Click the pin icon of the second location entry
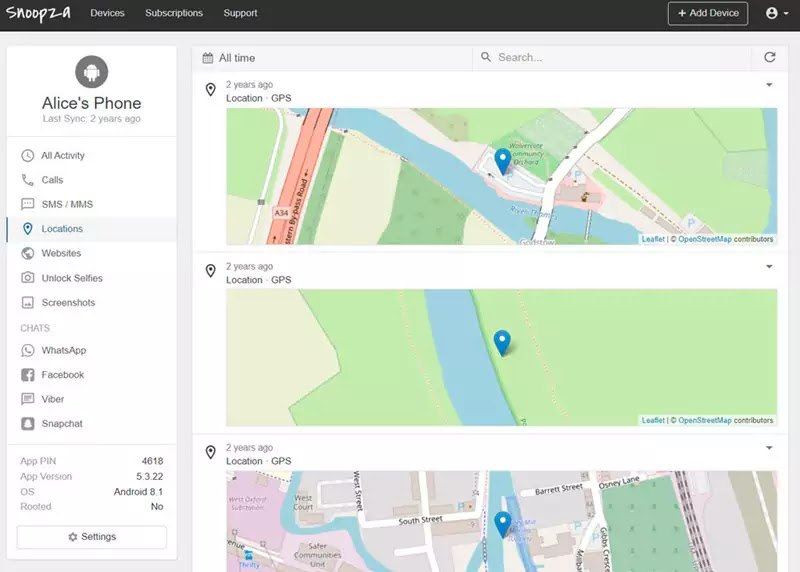Image resolution: width=800 pixels, height=572 pixels. tap(210, 271)
